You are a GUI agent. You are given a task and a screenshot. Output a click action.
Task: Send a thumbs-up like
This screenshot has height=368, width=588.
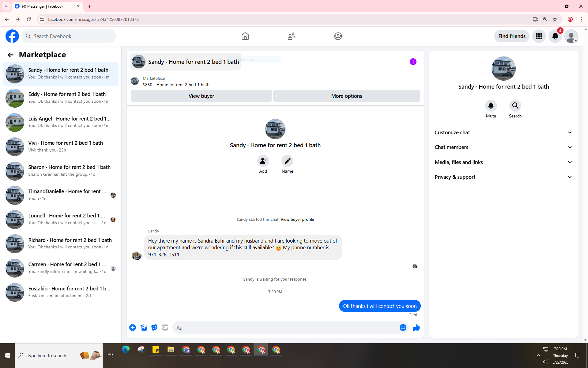click(417, 328)
